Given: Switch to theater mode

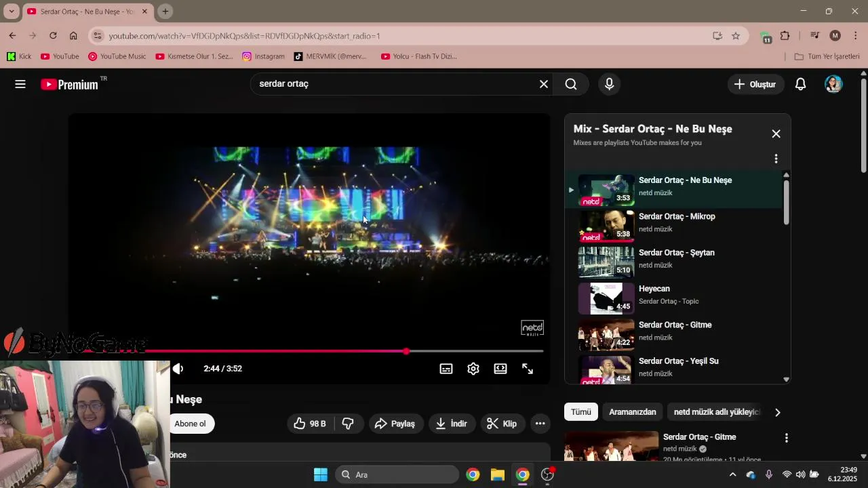Looking at the screenshot, I should pyautogui.click(x=500, y=369).
